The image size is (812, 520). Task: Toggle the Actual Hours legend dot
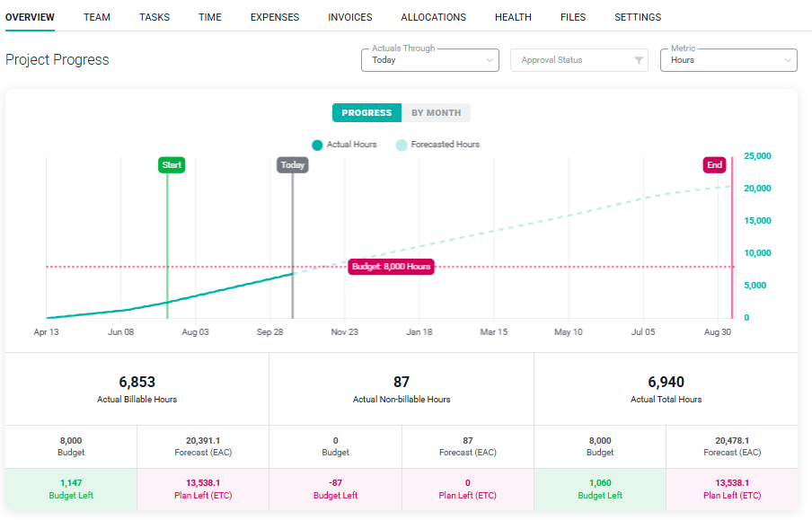317,145
